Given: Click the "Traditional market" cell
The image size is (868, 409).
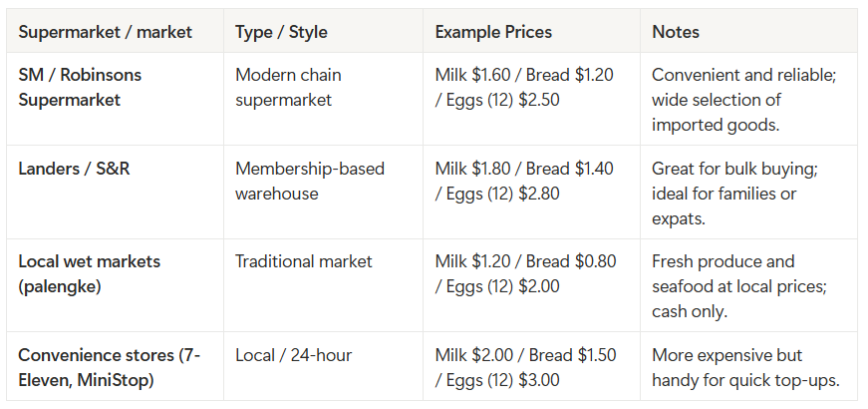Looking at the screenshot, I should coord(303,261).
